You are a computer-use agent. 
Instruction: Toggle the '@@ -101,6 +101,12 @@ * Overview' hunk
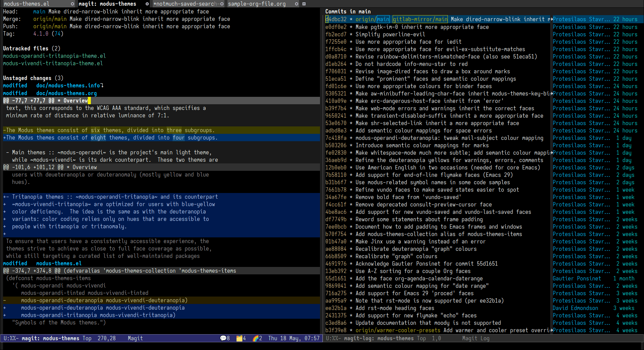[x=162, y=167]
